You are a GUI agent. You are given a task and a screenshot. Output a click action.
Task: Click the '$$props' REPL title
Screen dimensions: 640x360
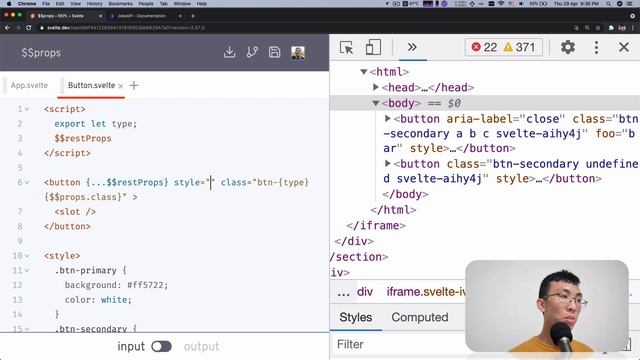click(x=41, y=53)
